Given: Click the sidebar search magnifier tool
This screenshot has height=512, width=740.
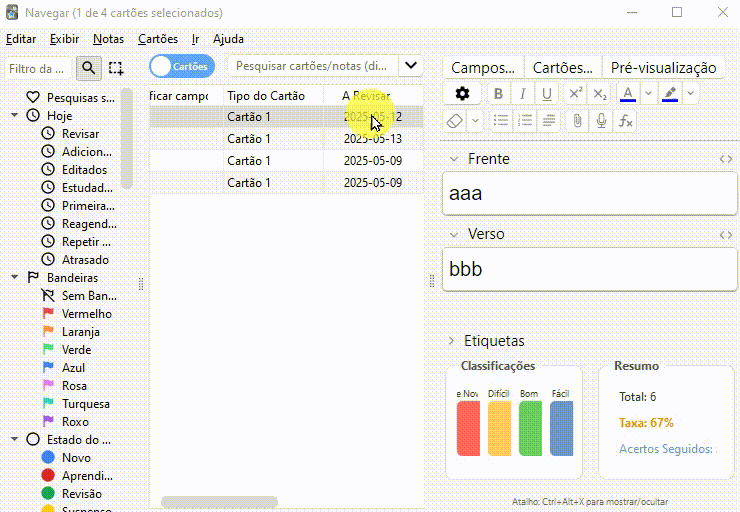Looking at the screenshot, I should [89, 68].
